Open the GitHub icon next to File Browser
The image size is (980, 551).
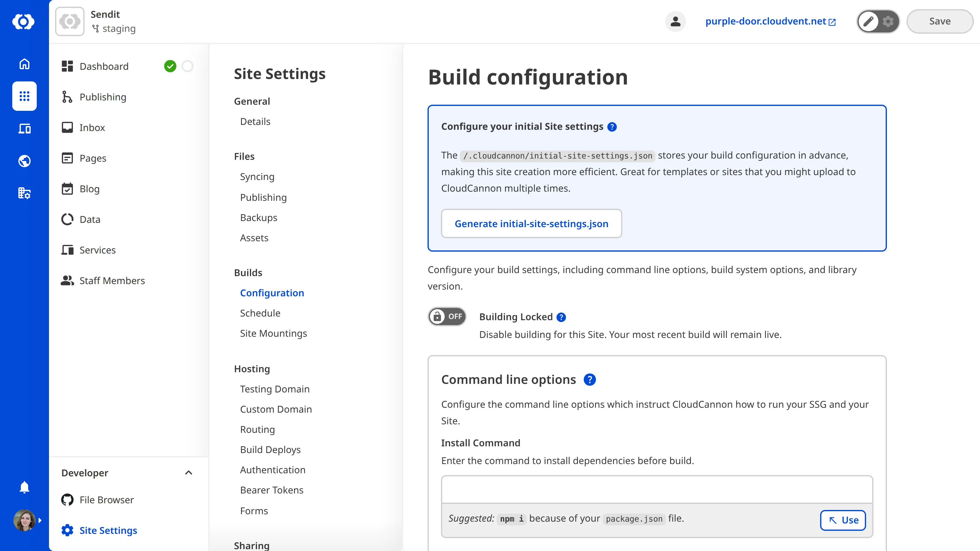67,499
